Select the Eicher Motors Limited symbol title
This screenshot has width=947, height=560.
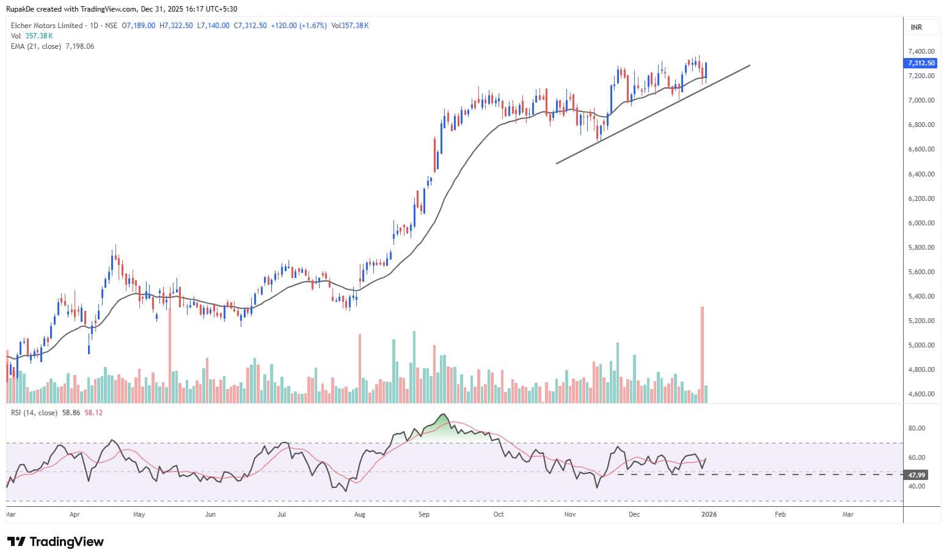tap(47, 26)
